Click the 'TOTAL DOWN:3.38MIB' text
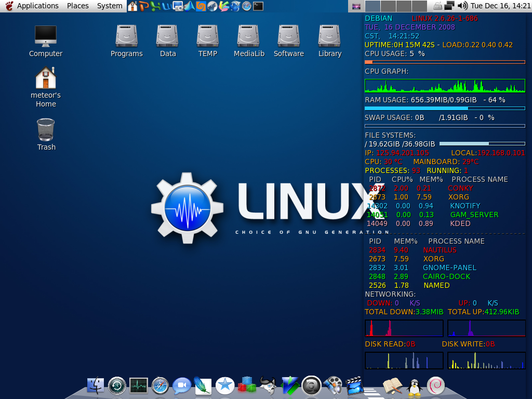The image size is (532, 399). [404, 312]
